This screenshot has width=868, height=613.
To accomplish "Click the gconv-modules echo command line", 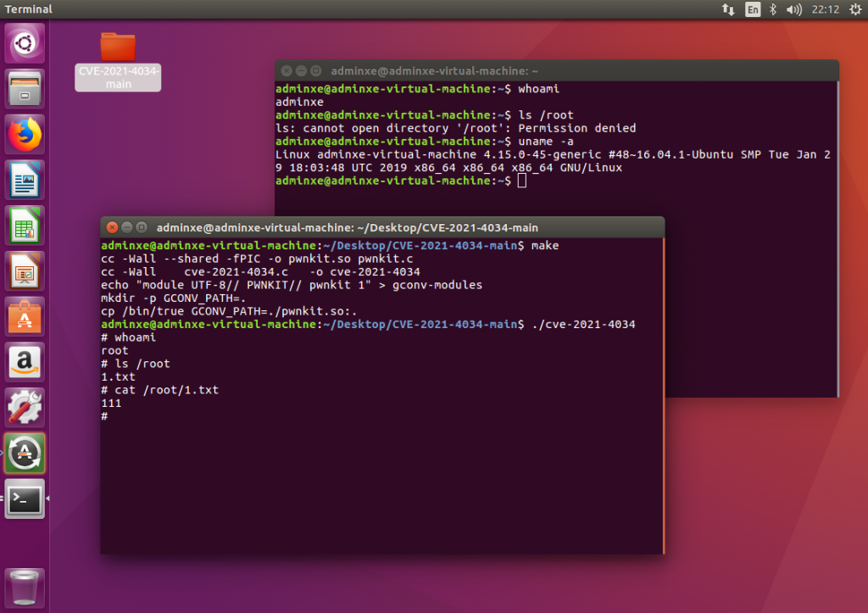I will [x=292, y=285].
